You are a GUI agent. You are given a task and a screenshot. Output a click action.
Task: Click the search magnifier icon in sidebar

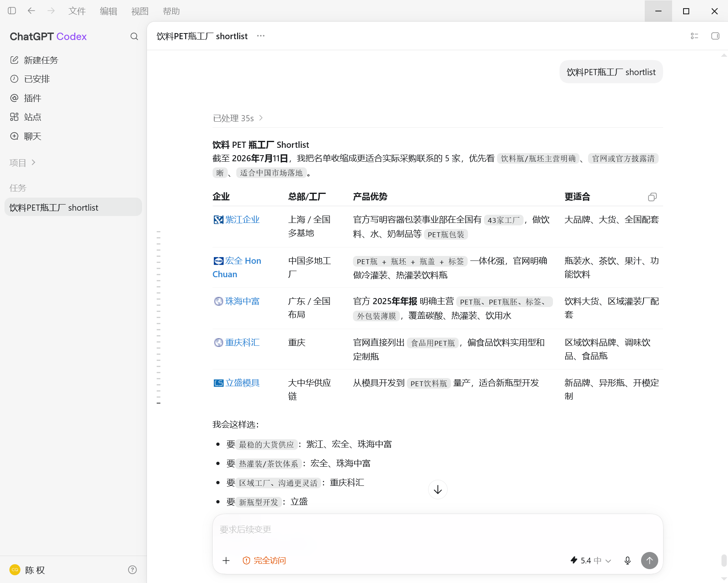[x=134, y=36]
